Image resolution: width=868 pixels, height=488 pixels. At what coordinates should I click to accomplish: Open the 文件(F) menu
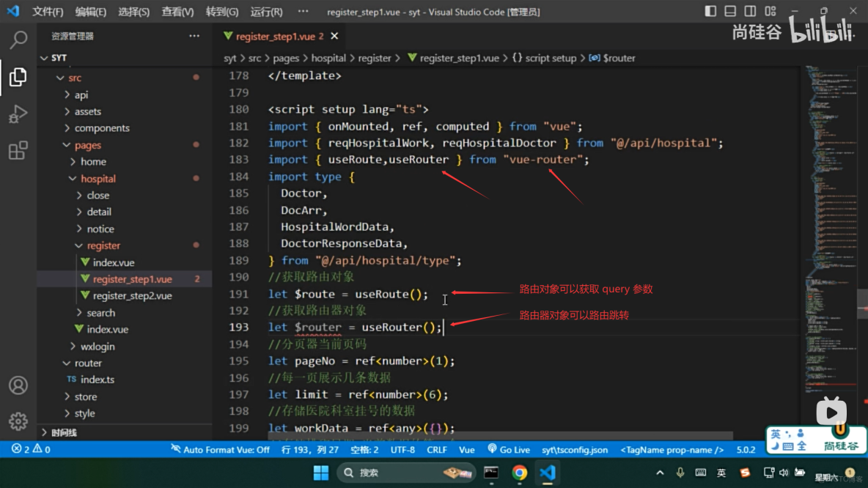point(48,12)
